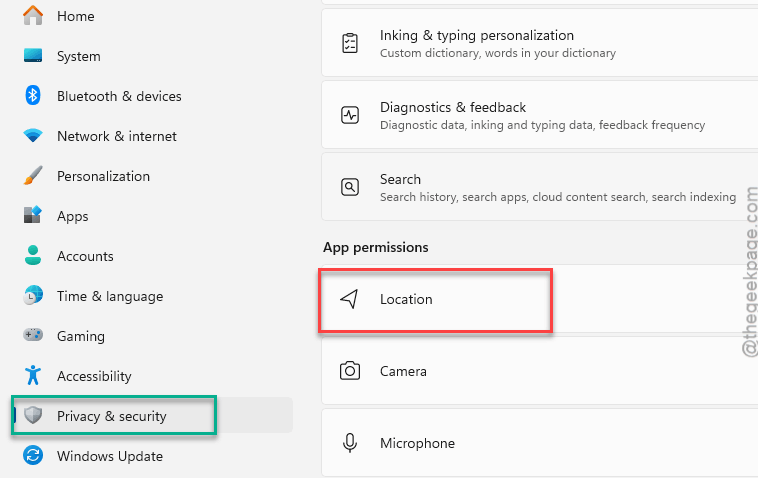
Task: Click the Home house icon
Action: [x=33, y=15]
